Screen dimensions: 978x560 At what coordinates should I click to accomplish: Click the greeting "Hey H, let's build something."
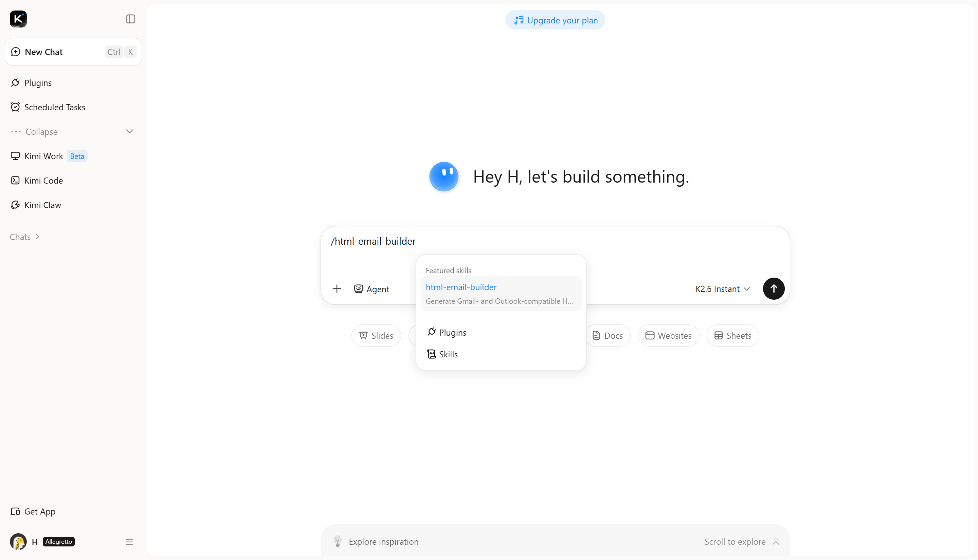pos(581,177)
